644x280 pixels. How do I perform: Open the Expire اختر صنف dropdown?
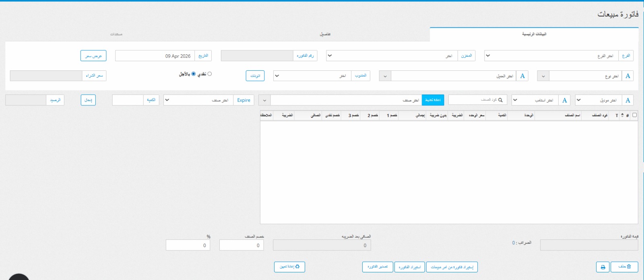pyautogui.click(x=198, y=100)
